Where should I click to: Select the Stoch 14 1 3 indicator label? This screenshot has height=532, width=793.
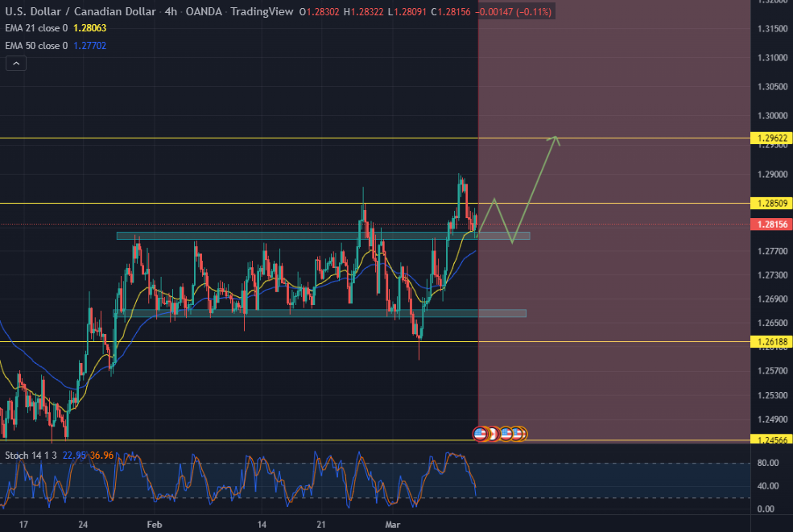31,456
